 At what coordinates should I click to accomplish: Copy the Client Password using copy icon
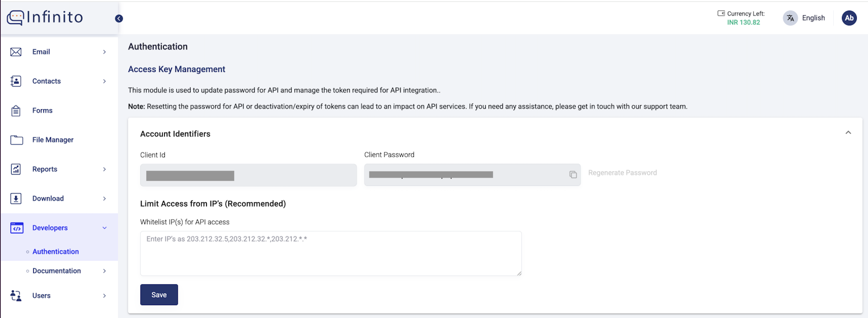pos(573,175)
